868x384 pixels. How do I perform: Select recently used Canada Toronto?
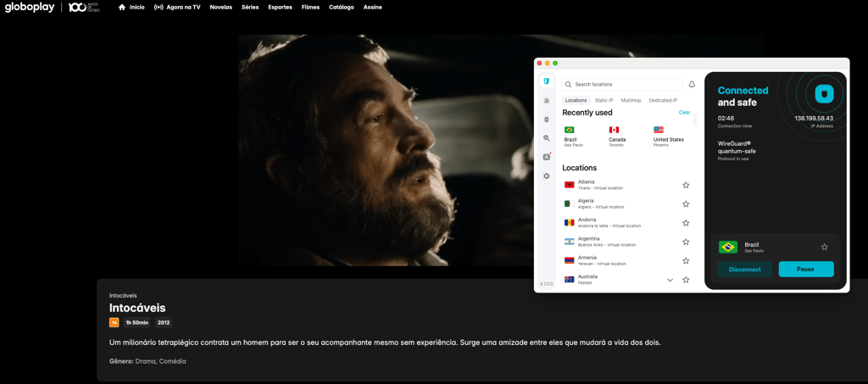[x=617, y=136]
